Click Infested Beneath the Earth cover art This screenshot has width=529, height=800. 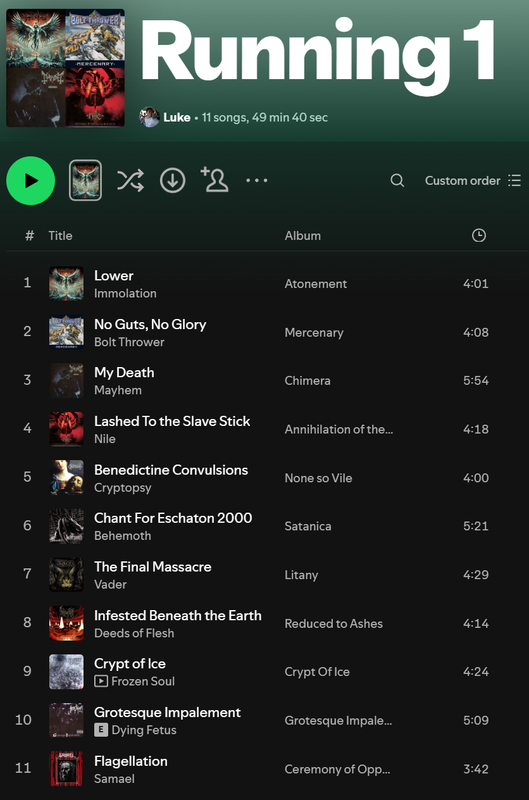tap(66, 623)
